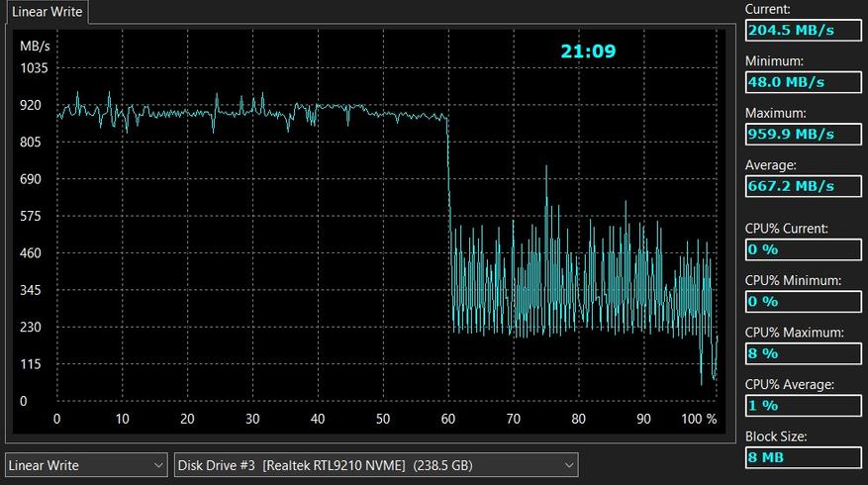Click the 21:09 elapsed timer on graph
868x485 pixels.
click(x=588, y=50)
